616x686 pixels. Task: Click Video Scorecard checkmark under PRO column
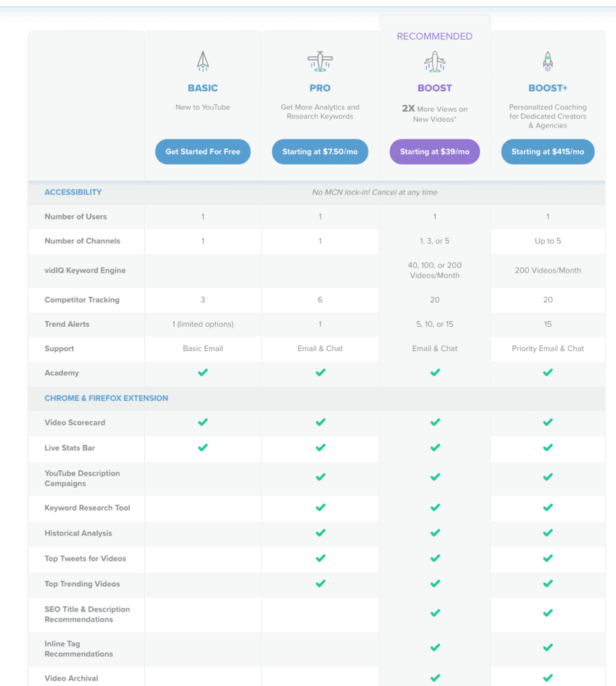click(x=320, y=422)
